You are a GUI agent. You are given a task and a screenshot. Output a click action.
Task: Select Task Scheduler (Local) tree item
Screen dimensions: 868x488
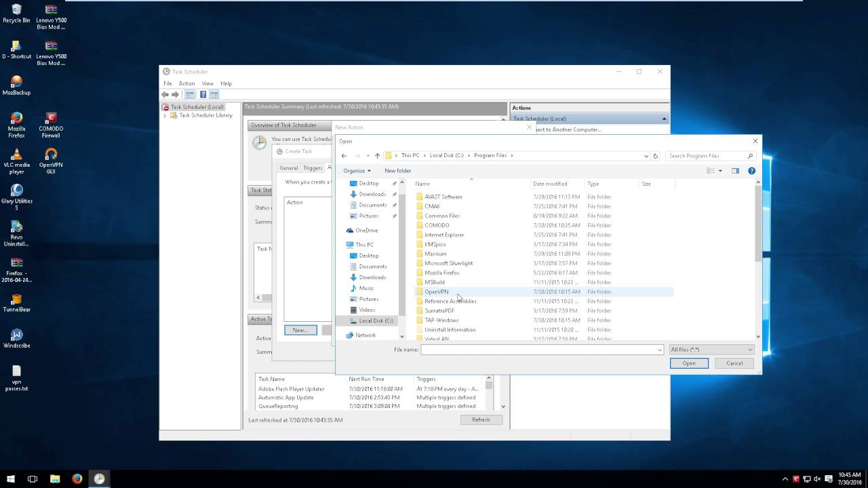point(197,107)
